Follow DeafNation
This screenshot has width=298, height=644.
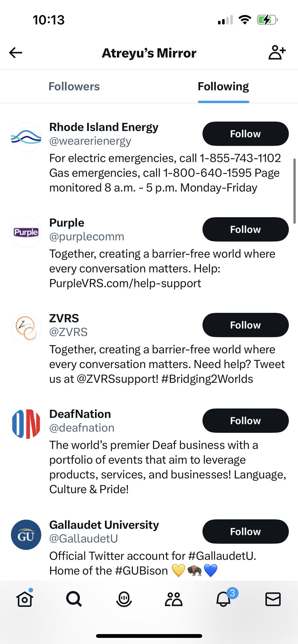(x=245, y=421)
